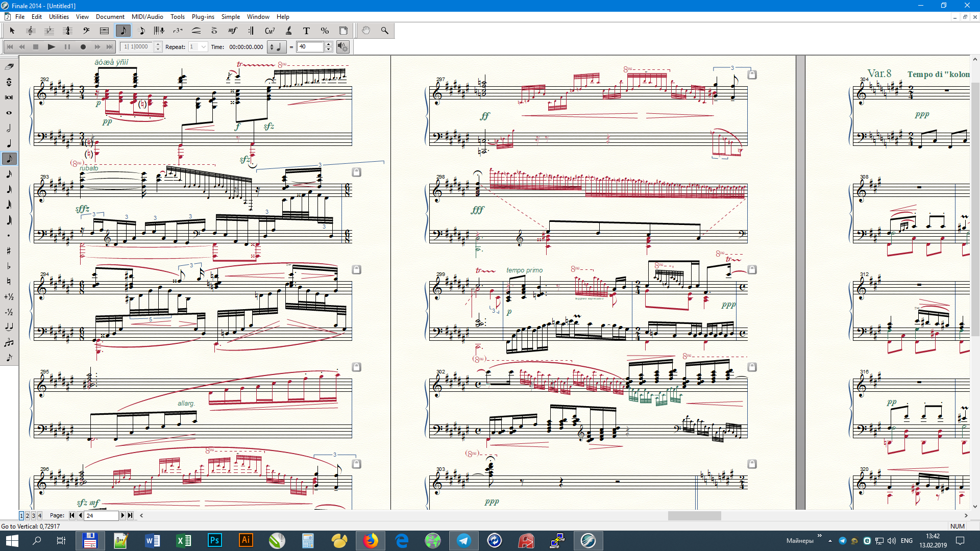Select the Time Signature tool

67,31
